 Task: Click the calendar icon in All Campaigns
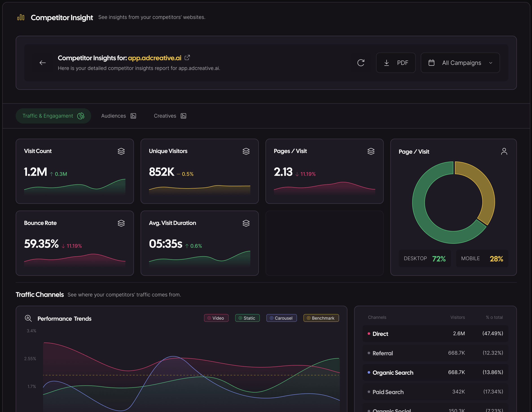(431, 63)
